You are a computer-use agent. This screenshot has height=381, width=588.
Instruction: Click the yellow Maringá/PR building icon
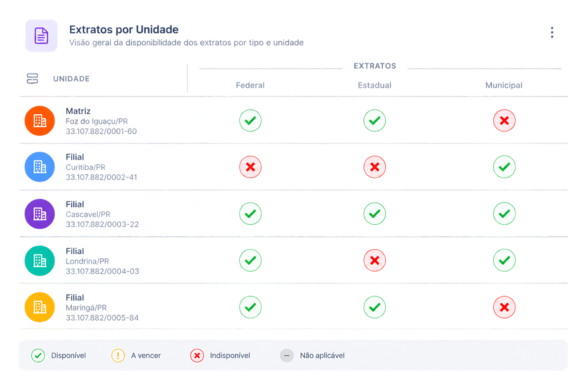[x=40, y=307]
